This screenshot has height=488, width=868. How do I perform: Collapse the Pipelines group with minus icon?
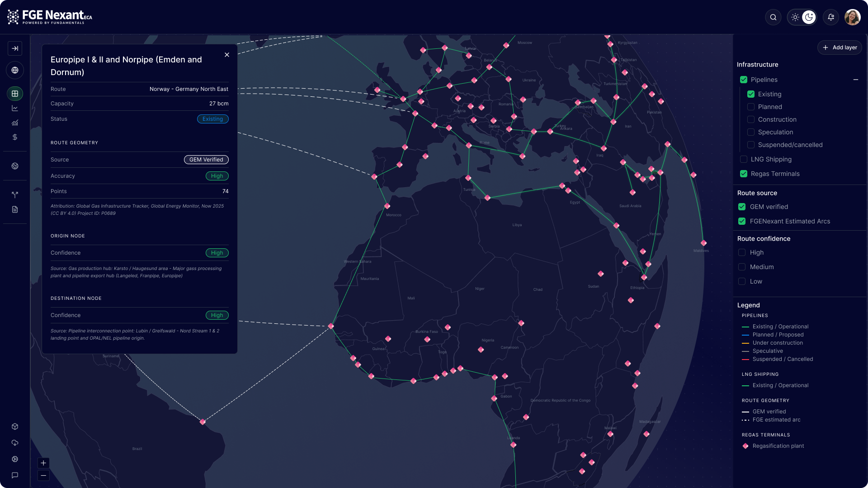[856, 80]
